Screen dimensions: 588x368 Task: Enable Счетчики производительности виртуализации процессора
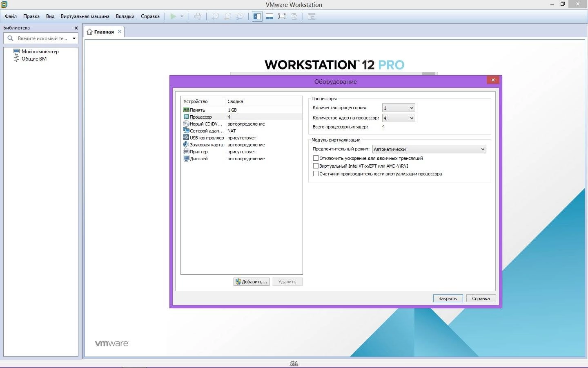[316, 174]
